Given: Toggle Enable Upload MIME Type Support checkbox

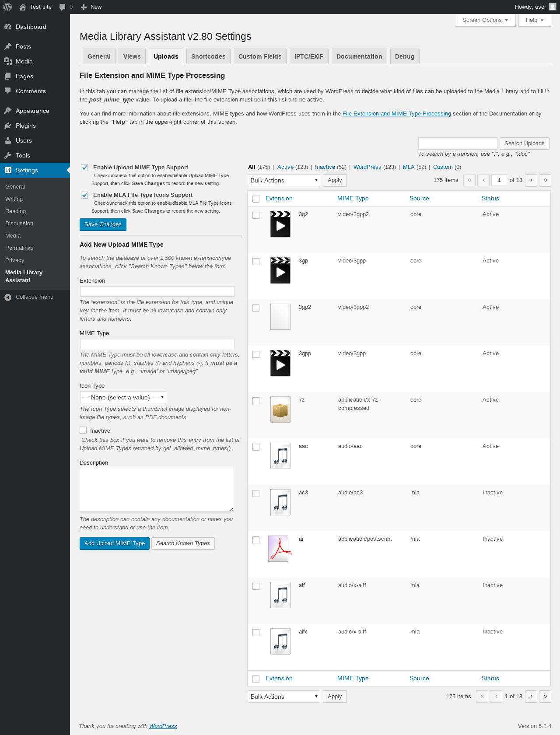Looking at the screenshot, I should pyautogui.click(x=84, y=168).
